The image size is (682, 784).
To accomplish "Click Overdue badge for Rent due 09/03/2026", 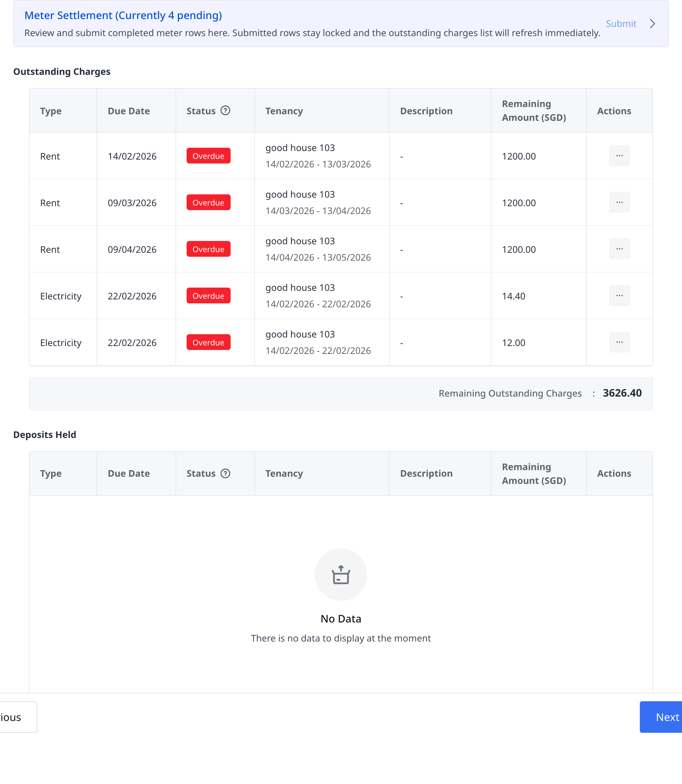I will coord(208,202).
